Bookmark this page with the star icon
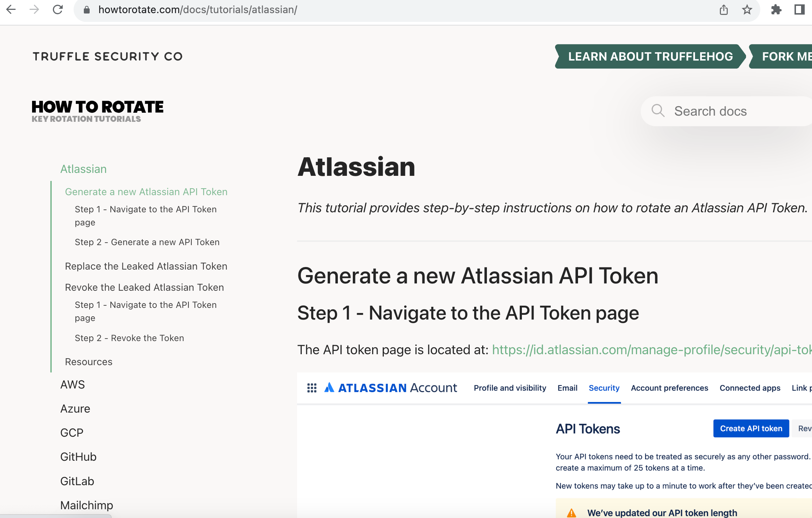The height and width of the screenshot is (518, 812). 747,10
